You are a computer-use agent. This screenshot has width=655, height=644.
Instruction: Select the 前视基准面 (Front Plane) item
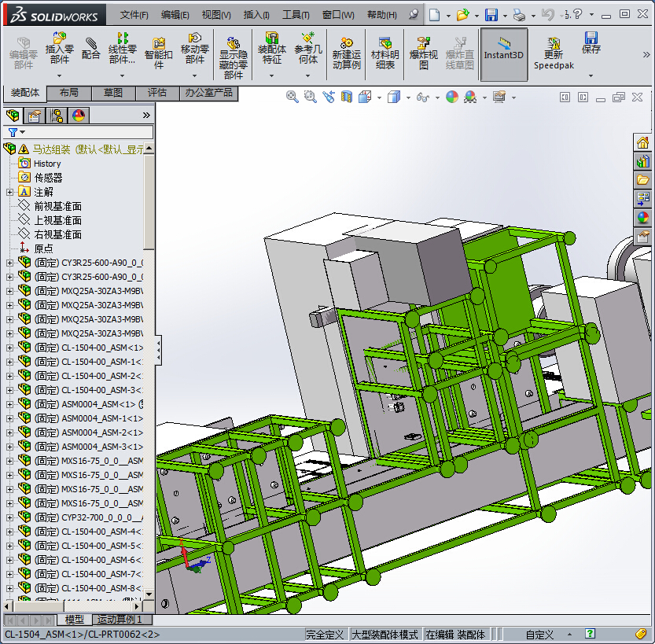click(x=57, y=206)
